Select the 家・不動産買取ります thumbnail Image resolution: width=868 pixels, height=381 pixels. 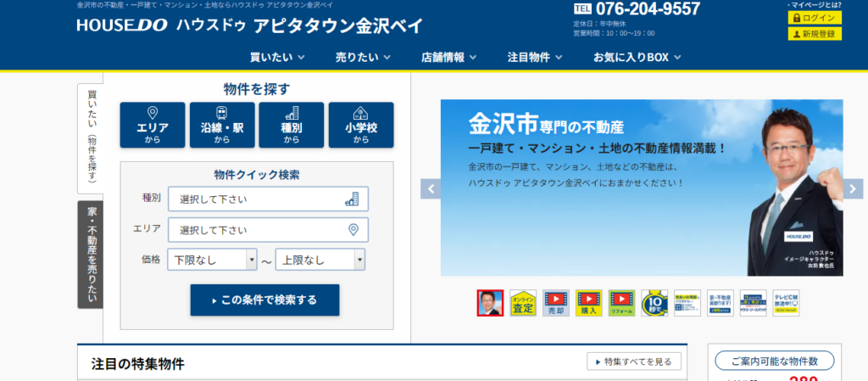pyautogui.click(x=721, y=303)
